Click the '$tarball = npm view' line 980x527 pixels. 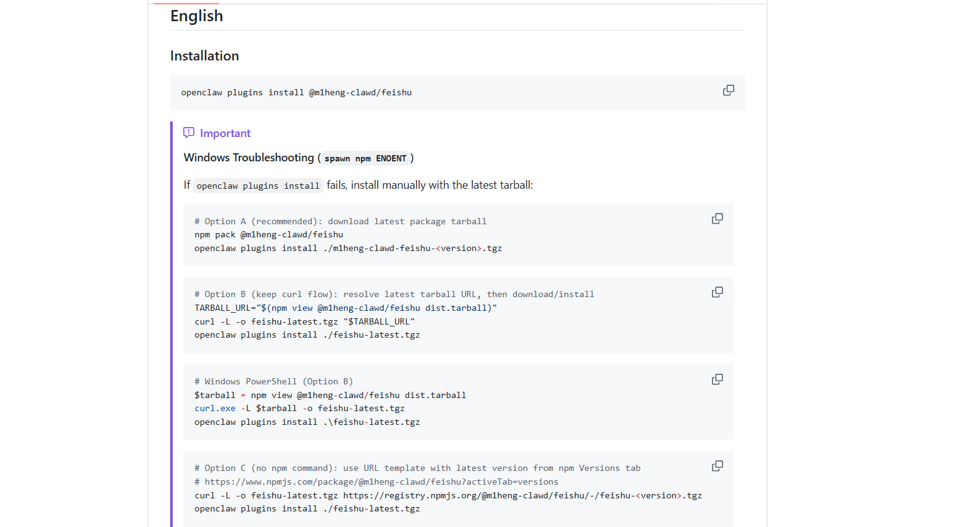click(330, 396)
